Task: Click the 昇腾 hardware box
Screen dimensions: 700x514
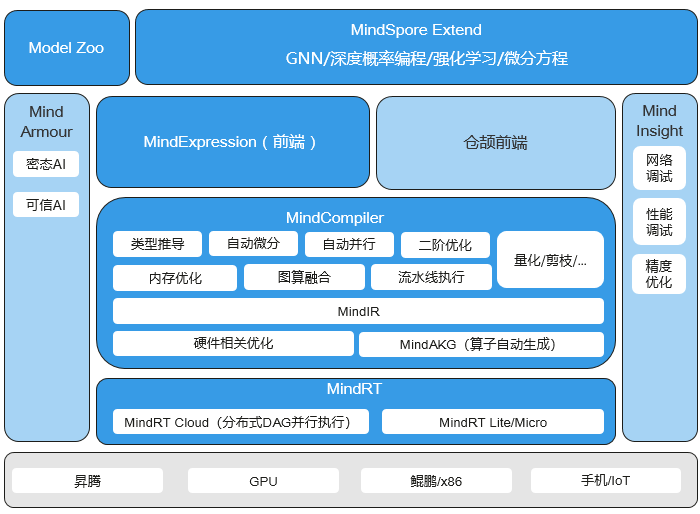Action: tap(88, 481)
